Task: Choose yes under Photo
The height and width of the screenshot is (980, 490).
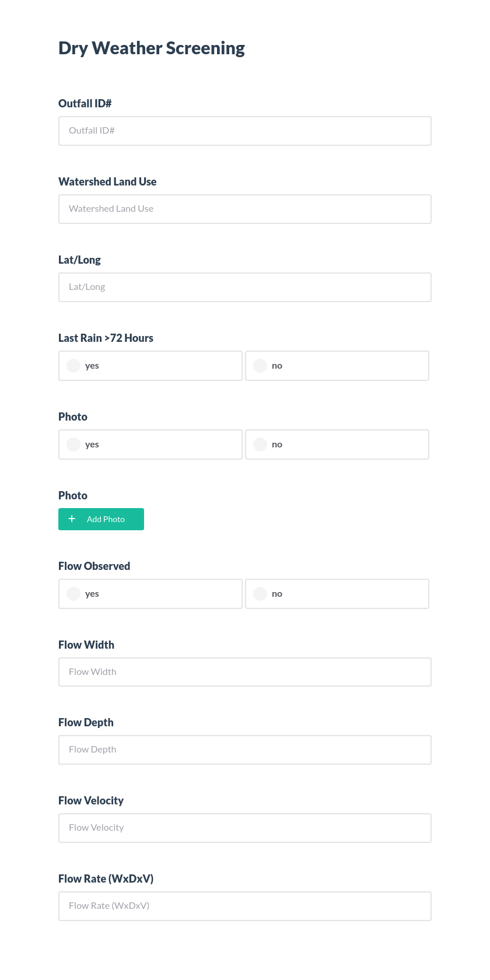Action: coord(73,444)
